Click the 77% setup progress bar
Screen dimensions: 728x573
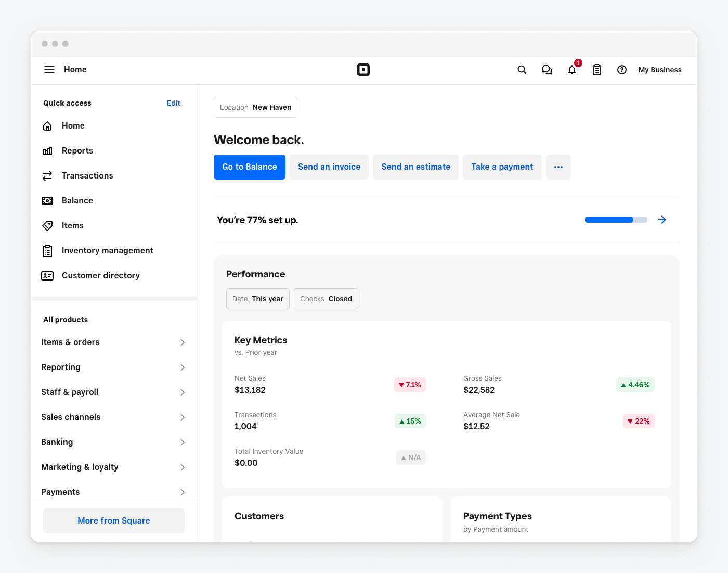616,220
